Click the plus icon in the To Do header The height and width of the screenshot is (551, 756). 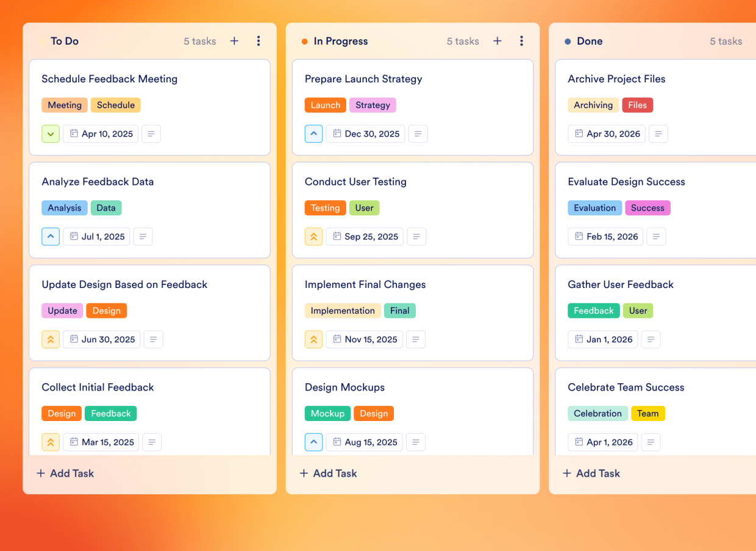click(x=234, y=41)
